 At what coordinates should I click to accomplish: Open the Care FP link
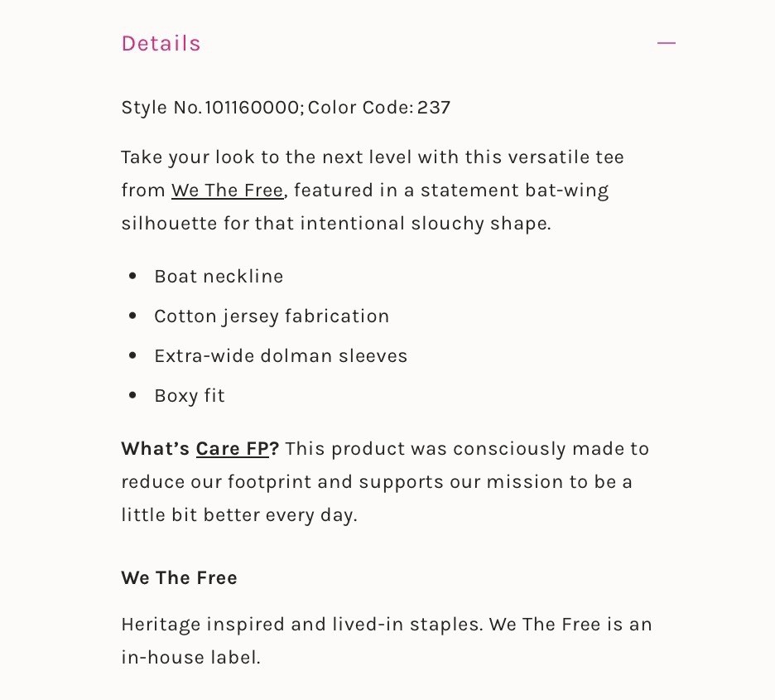click(233, 449)
